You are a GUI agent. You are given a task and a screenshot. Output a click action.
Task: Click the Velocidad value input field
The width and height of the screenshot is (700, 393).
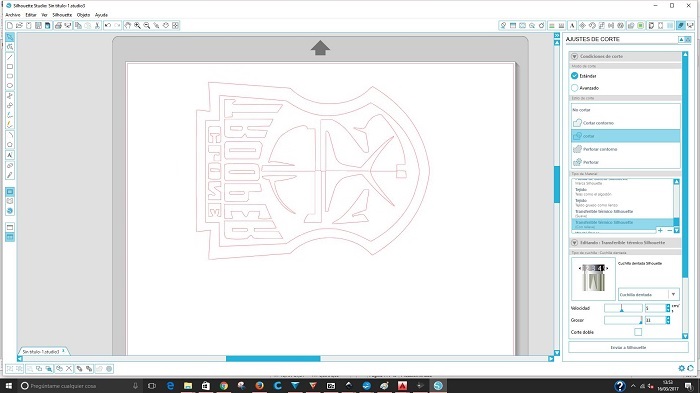655,308
